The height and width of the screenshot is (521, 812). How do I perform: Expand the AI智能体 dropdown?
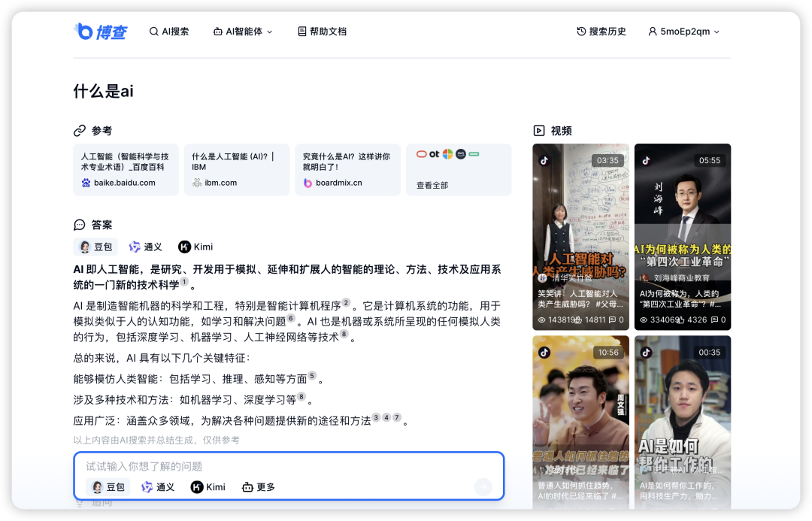(243, 31)
